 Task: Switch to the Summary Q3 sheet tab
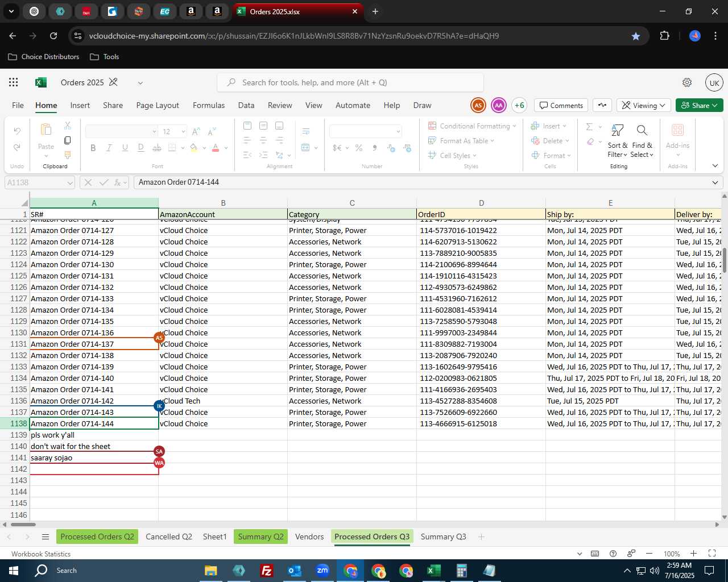click(443, 537)
